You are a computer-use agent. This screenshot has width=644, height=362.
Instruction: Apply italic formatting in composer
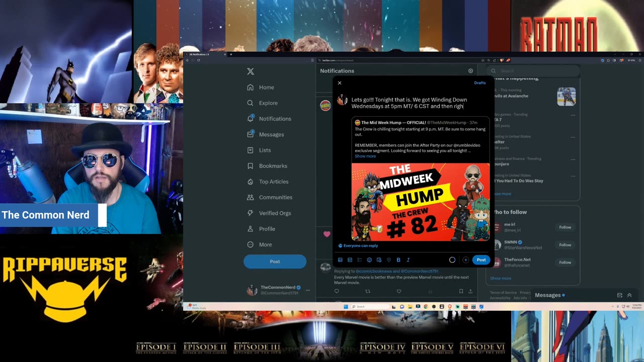click(x=408, y=260)
